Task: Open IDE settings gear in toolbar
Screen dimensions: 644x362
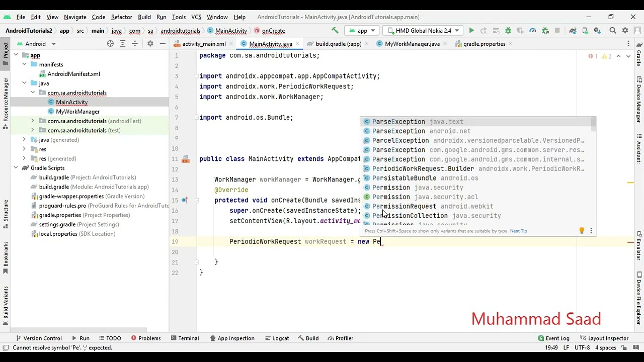Action: (625, 31)
